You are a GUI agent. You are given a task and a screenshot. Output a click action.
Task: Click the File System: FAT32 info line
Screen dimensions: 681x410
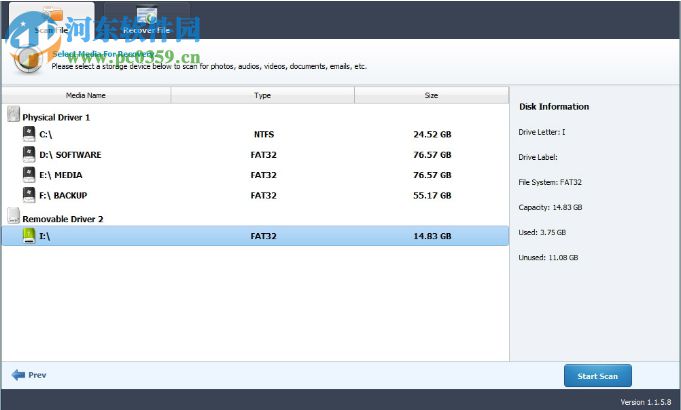point(550,182)
